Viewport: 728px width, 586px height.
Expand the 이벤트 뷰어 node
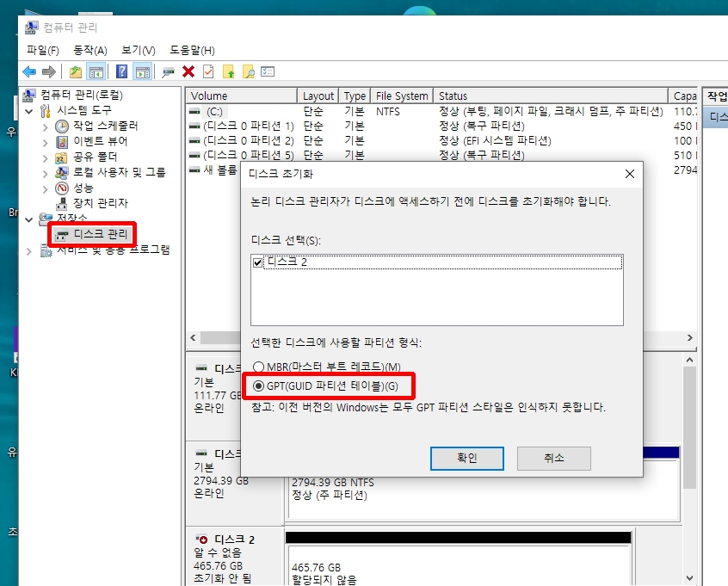pos(45,142)
